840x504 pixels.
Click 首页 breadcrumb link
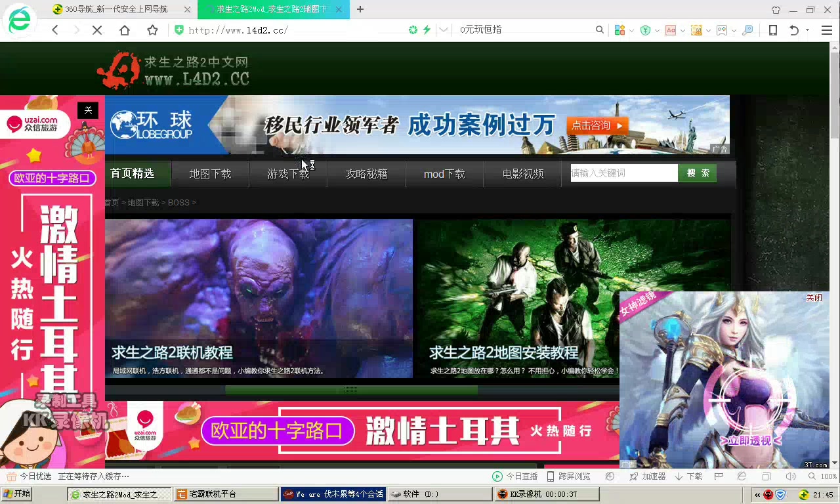(112, 203)
